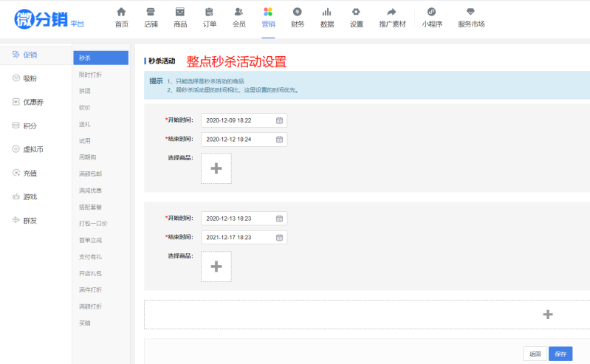Add product to first flash sale slot
590x364 pixels.
tap(216, 168)
